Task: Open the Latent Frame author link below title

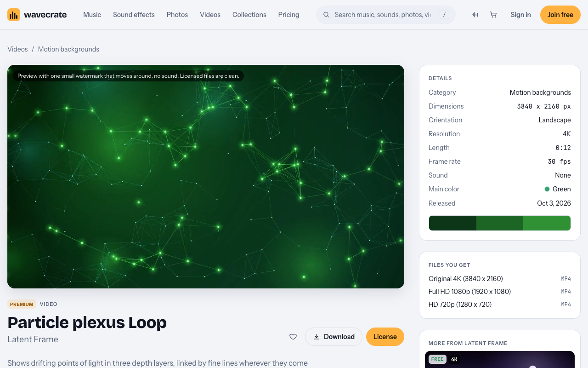Action: tap(33, 339)
